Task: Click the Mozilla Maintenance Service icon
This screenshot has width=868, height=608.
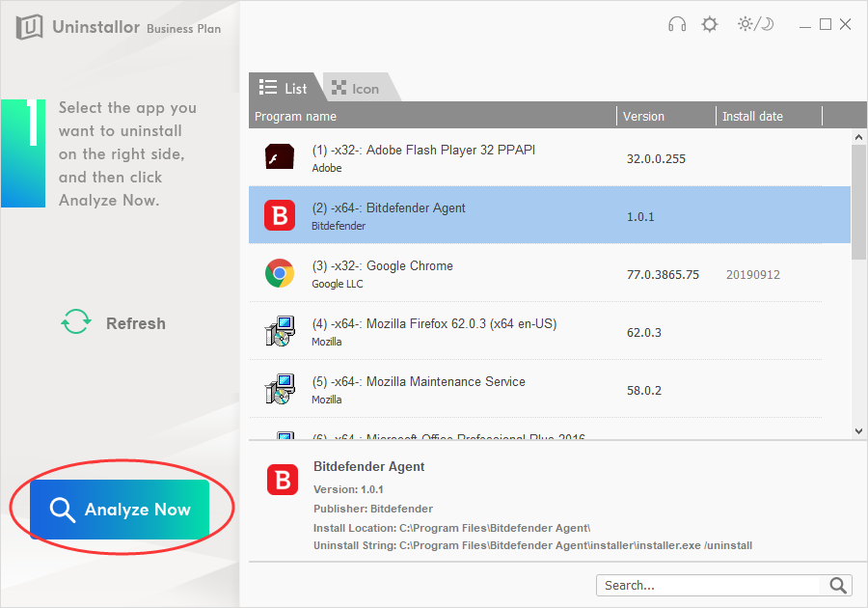Action: click(280, 389)
